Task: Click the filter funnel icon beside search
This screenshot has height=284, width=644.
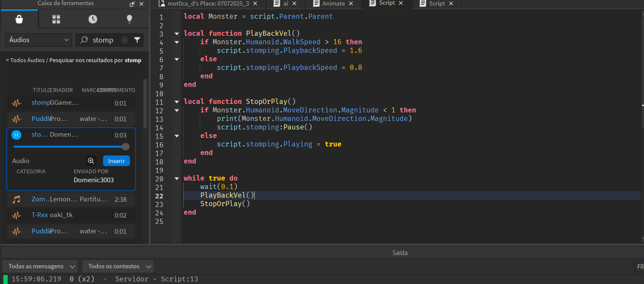Action: tap(137, 40)
